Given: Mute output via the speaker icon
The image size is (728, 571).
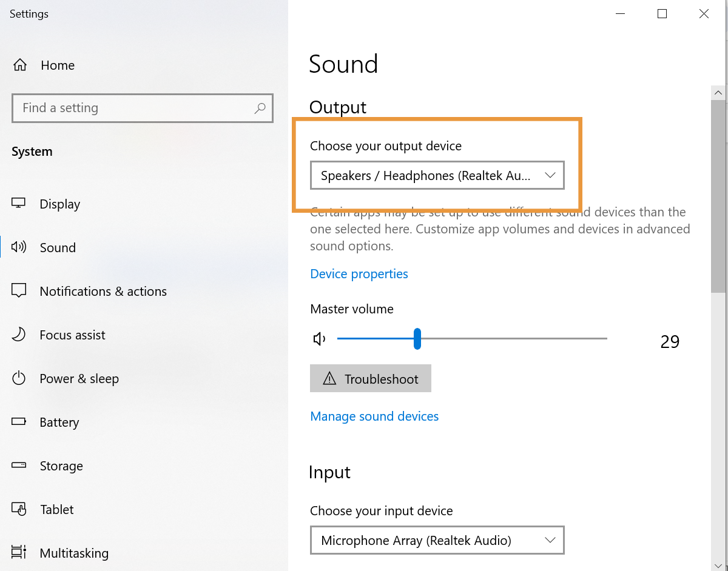Looking at the screenshot, I should [319, 339].
